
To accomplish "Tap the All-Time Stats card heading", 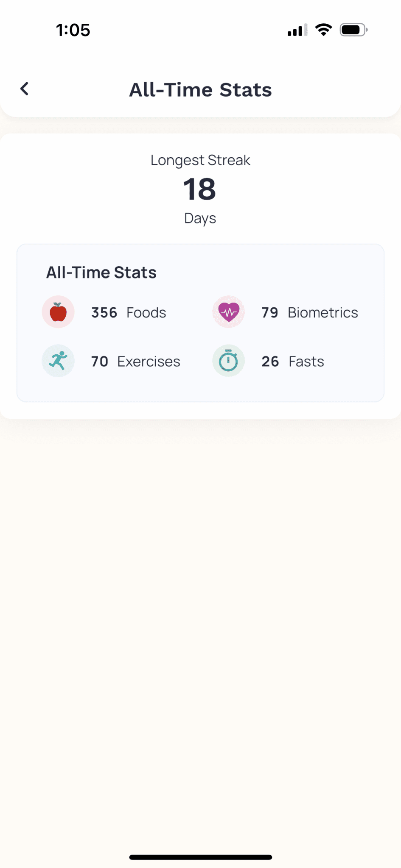I will tap(101, 273).
